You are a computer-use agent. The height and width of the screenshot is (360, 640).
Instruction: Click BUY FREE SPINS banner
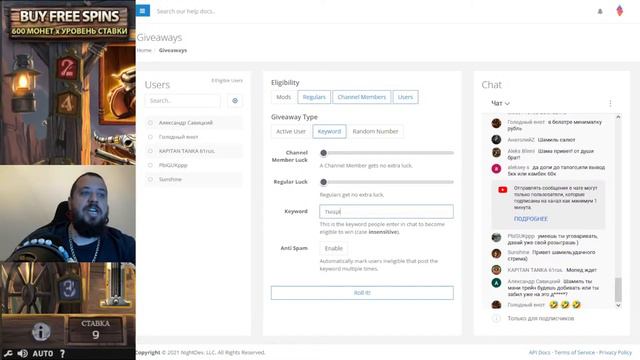(x=69, y=22)
